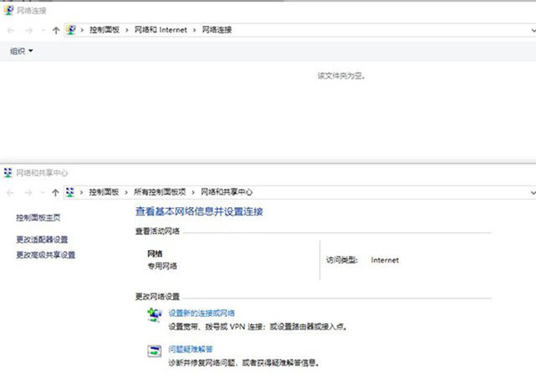Viewport: 536px width, 392px height.
Task: Click 设置新的连接或网络 link
Action: [x=202, y=313]
